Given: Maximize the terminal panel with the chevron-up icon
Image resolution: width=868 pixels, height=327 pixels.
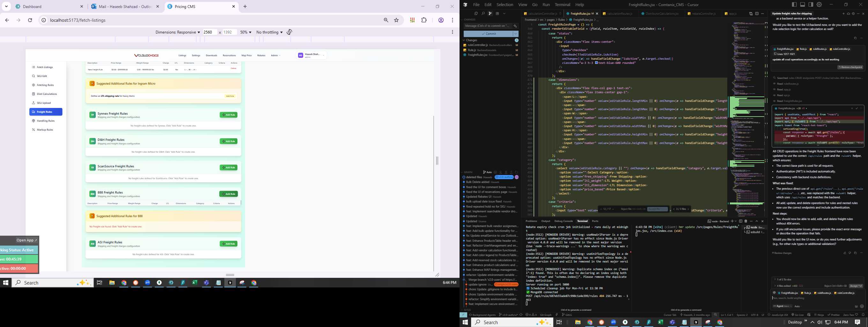Looking at the screenshot, I should pyautogui.click(x=757, y=222).
